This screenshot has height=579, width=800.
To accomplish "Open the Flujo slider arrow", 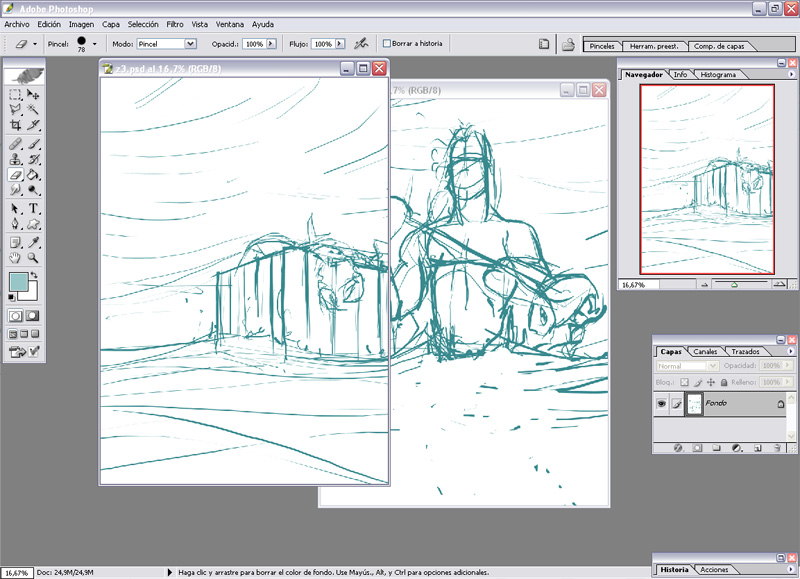I will tap(340, 44).
